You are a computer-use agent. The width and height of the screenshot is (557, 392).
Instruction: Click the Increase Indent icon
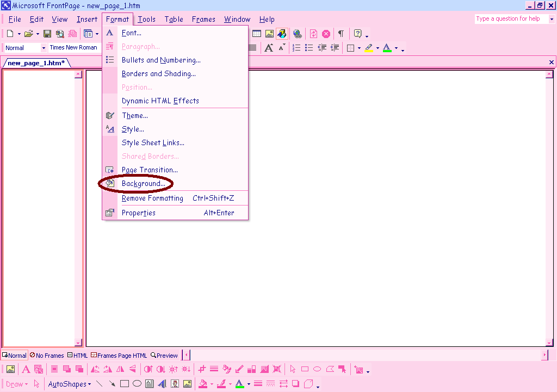335,48
